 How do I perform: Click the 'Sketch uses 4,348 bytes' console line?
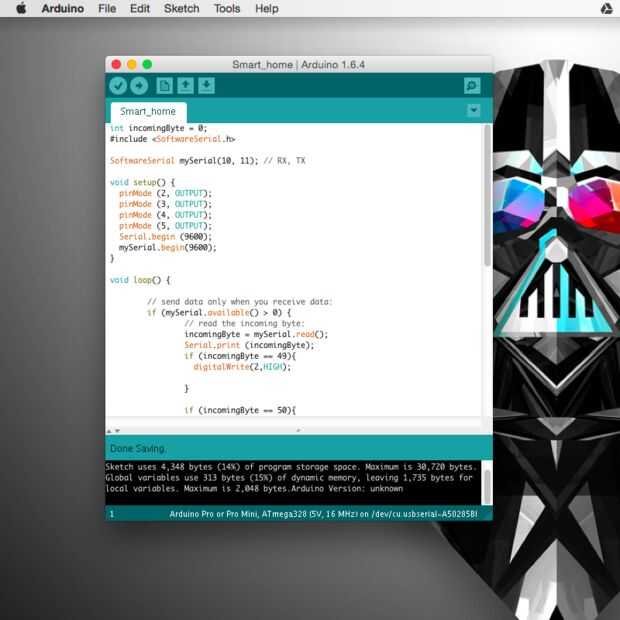point(291,467)
